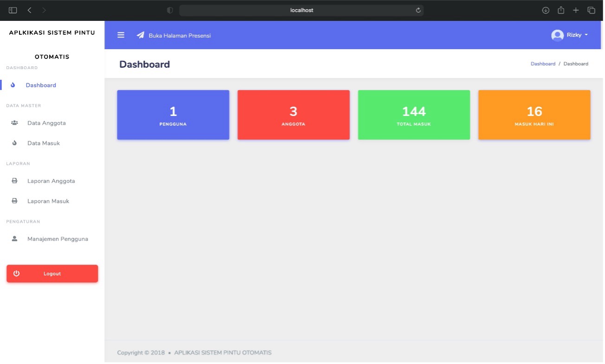Click the browser share icon

(x=561, y=10)
